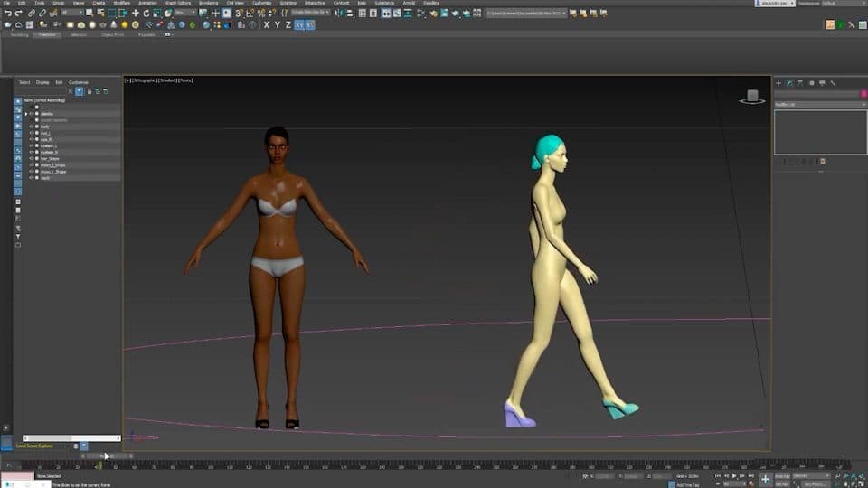Toggle the XY plane constraint button
This screenshot has width=868, height=488.
pos(299,25)
